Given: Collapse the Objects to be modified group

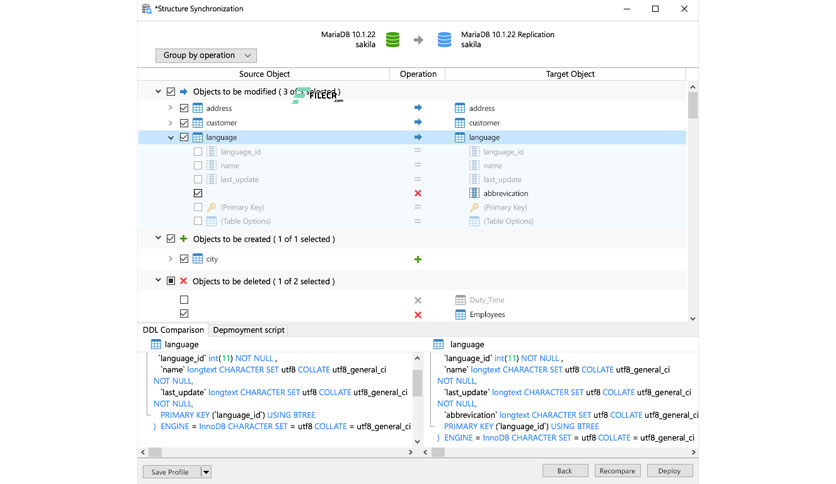Looking at the screenshot, I should coord(158,91).
